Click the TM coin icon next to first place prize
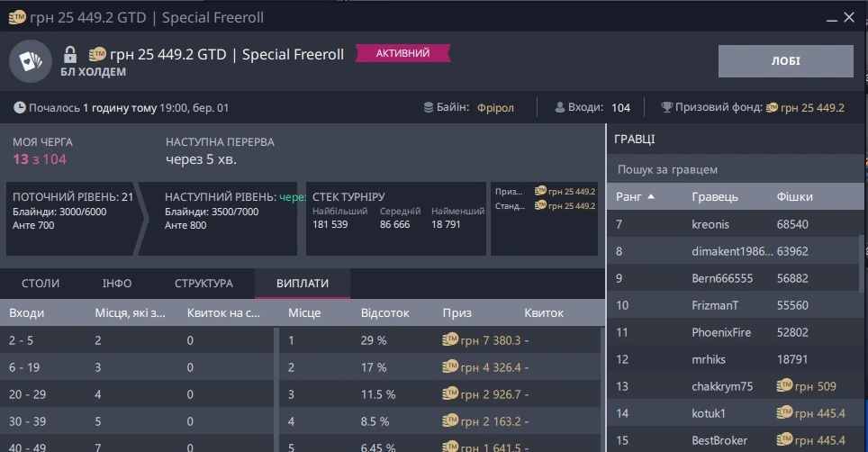 pos(450,339)
